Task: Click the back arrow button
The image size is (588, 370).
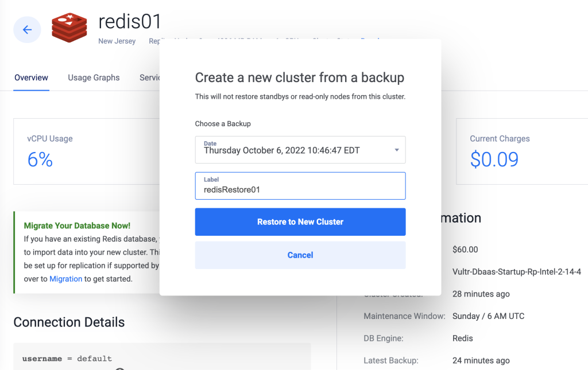Action: click(27, 30)
